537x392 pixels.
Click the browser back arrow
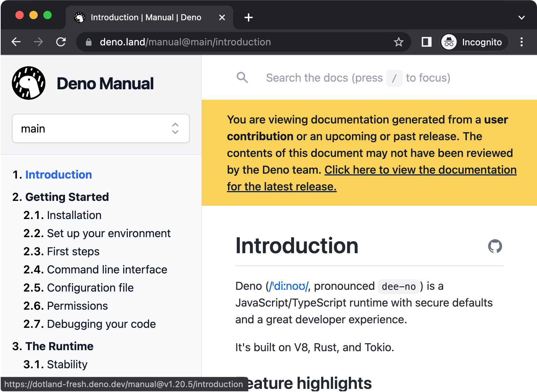click(16, 42)
